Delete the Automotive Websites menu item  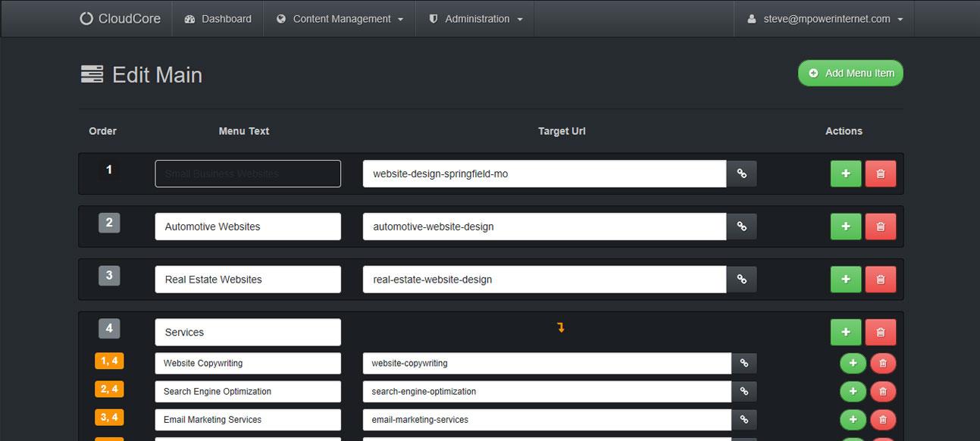point(880,227)
